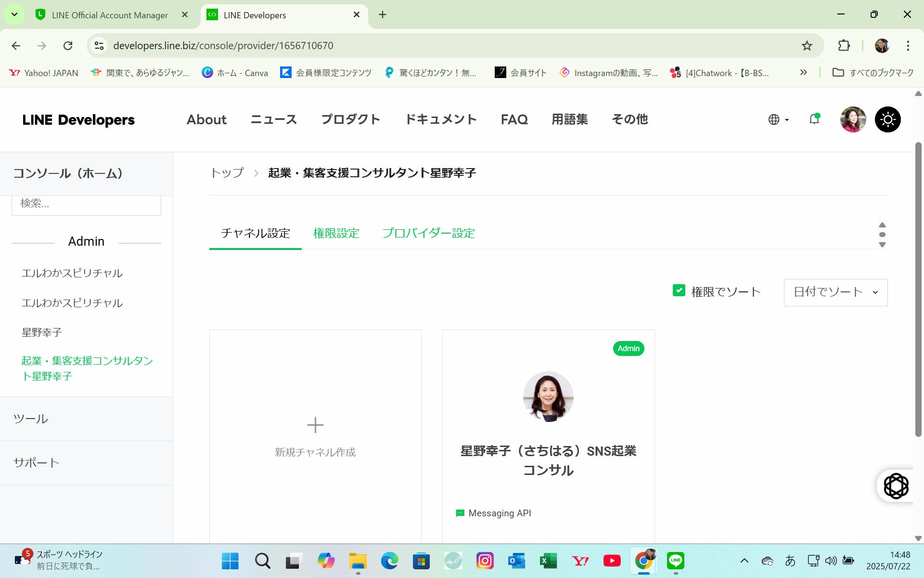
Task: Open the browser extensions puzzle icon
Action: tap(844, 46)
